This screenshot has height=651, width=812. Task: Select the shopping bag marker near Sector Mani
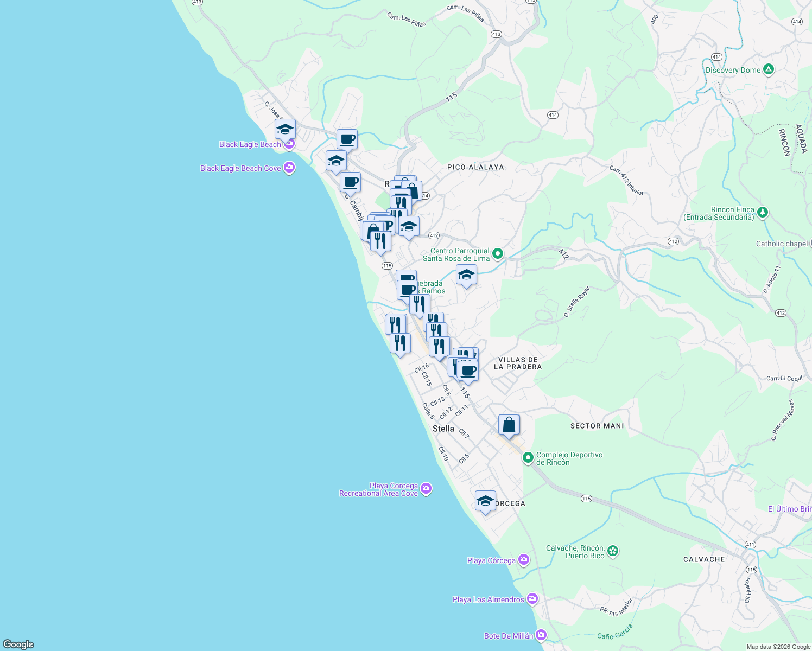509,424
